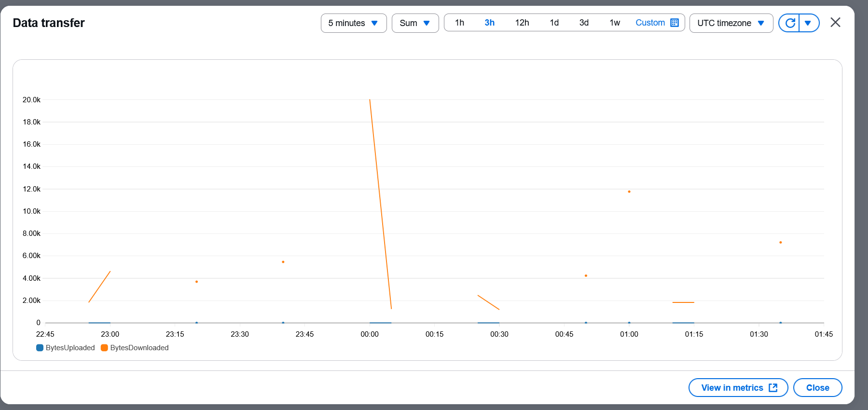Choose the 1d time range
Screen dimensions: 868x410
pyautogui.click(x=554, y=23)
